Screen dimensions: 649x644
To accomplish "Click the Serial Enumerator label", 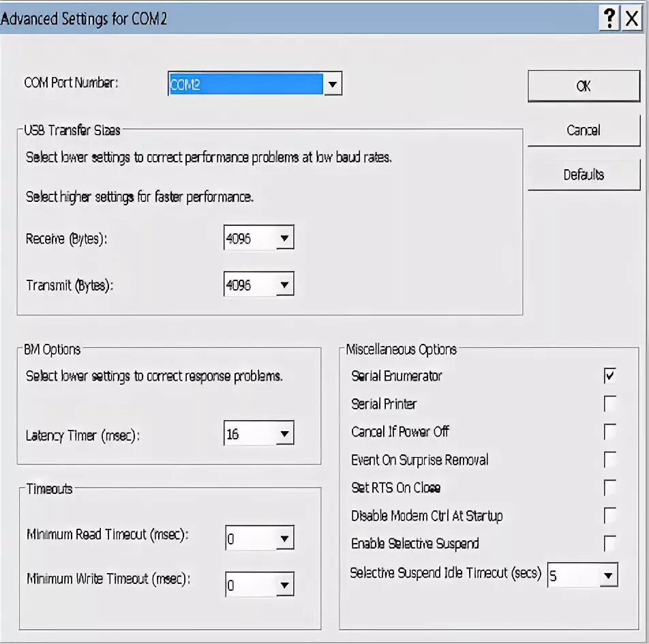I will pyautogui.click(x=397, y=376).
